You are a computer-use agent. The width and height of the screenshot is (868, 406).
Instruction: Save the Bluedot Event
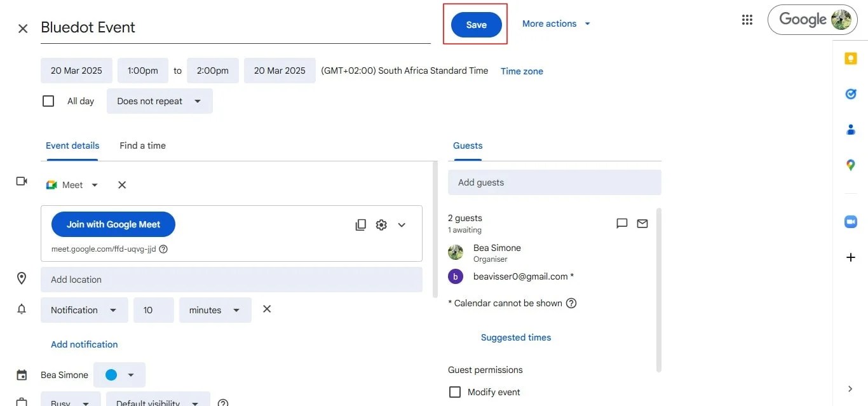click(x=477, y=25)
